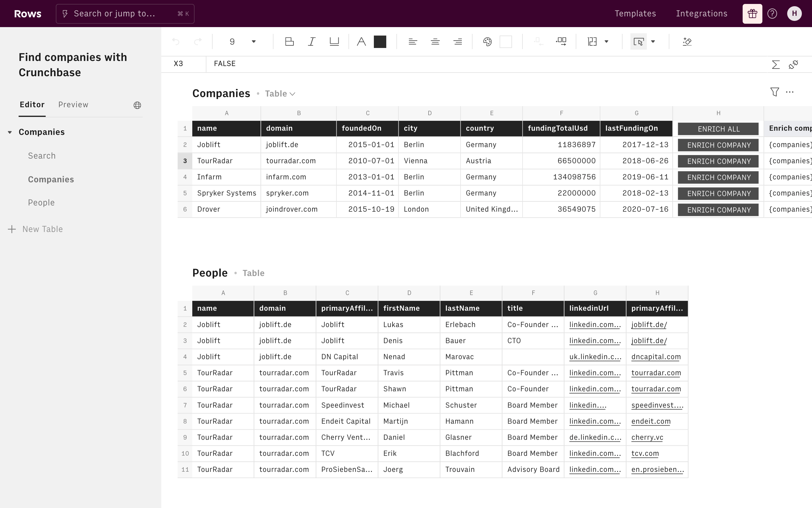812x508 pixels.
Task: Select the 134098756 funding cell
Action: (561, 177)
